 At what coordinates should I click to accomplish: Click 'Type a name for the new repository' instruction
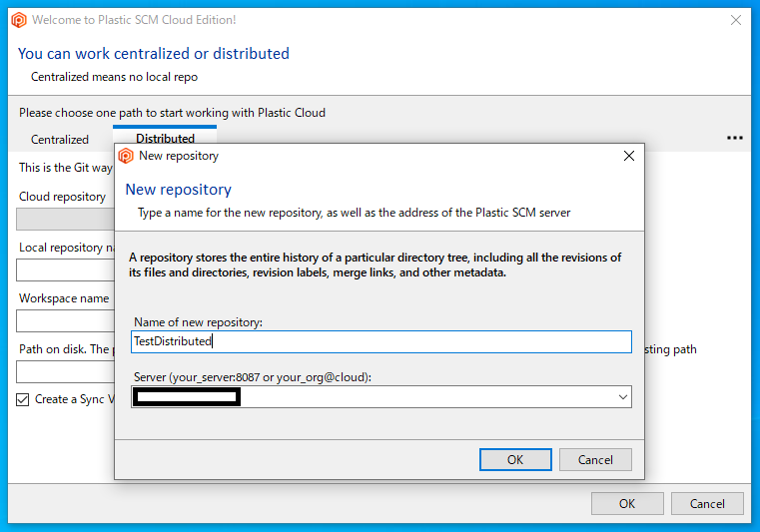coord(355,213)
